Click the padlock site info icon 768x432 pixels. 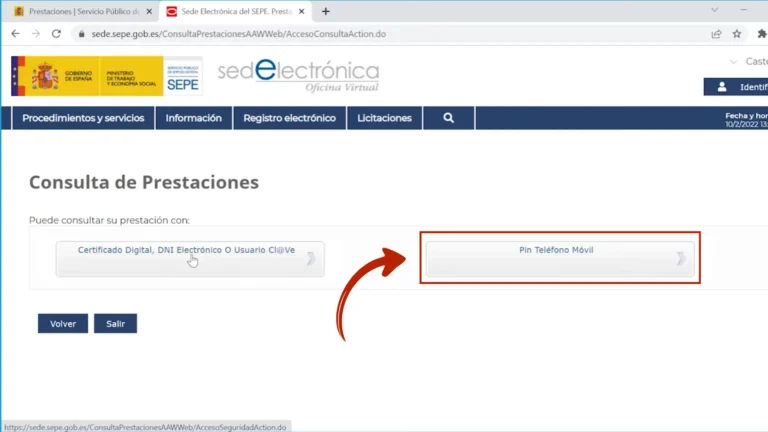pyautogui.click(x=81, y=34)
